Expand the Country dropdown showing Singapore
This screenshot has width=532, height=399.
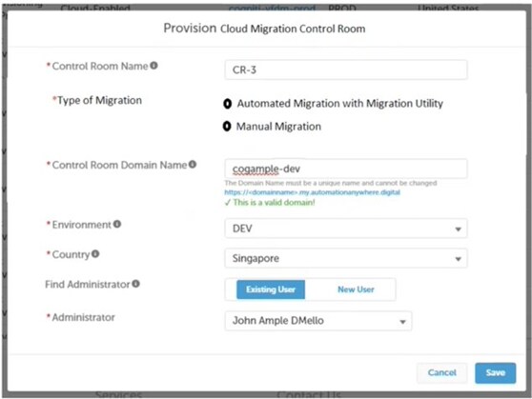346,258
